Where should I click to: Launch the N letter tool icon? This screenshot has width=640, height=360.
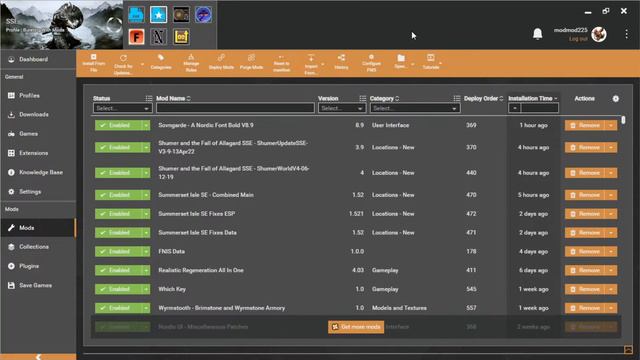[158, 37]
